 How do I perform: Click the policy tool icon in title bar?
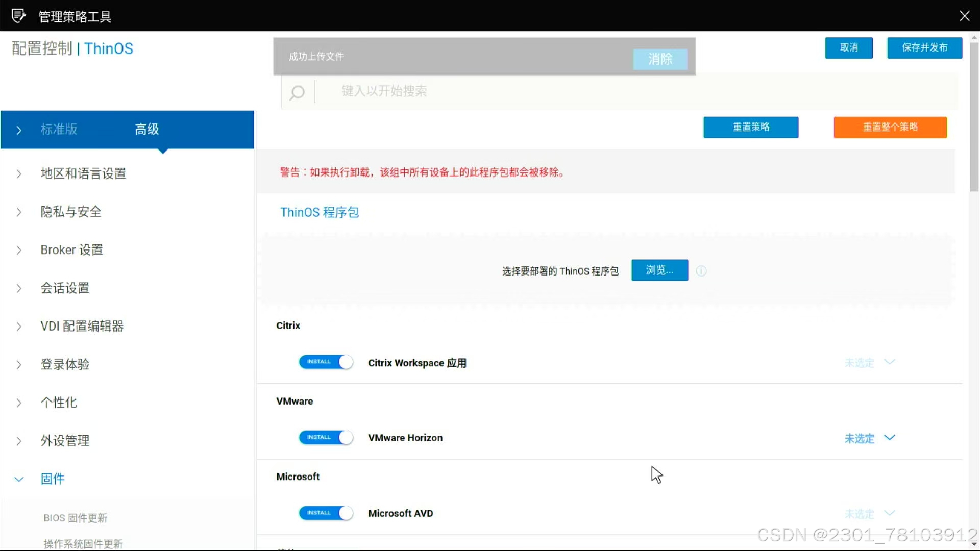(x=18, y=16)
